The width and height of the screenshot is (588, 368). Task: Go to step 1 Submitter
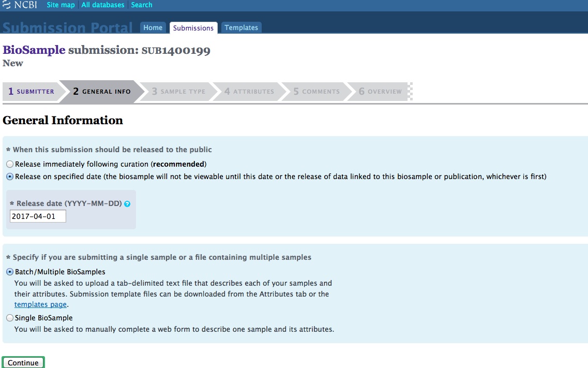coord(32,92)
